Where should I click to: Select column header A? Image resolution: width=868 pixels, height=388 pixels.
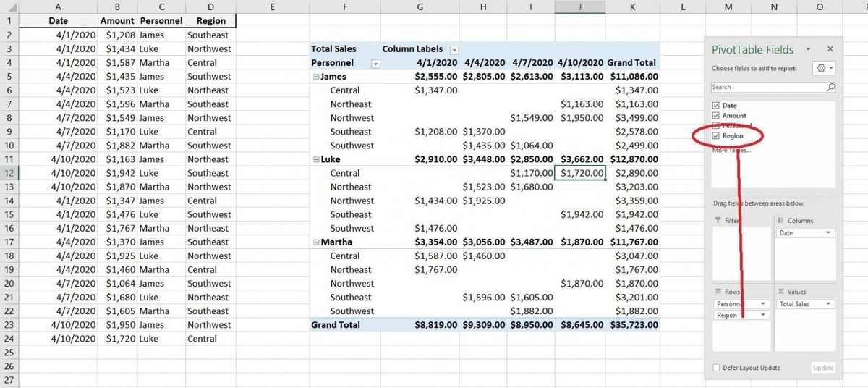point(58,7)
